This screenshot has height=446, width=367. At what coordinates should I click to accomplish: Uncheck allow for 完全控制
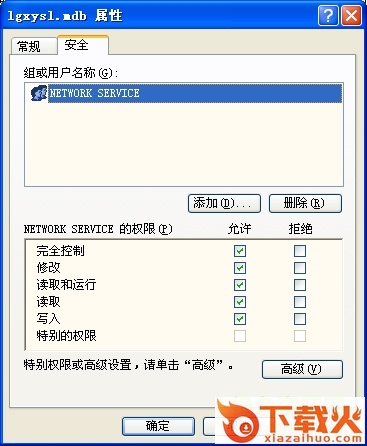click(x=240, y=251)
